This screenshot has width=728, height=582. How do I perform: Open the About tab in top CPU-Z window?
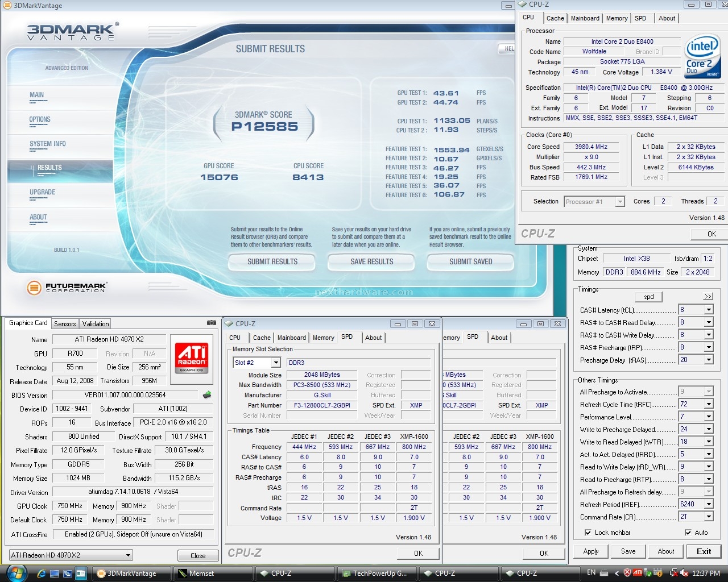[x=667, y=18]
